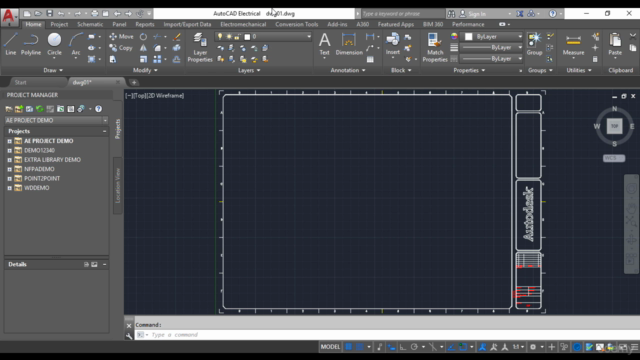640x360 pixels.
Task: Click the Project Manager help icon
Action: [x=98, y=109]
